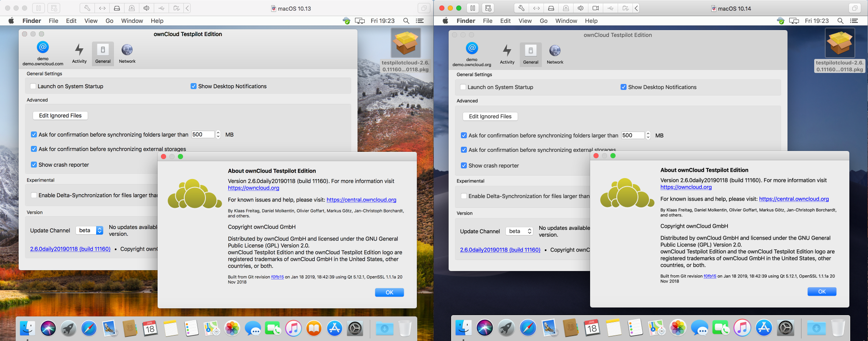The image size is (868, 341).
Task: Open Activity pane in macOS 10.14 ownCloud window
Action: pyautogui.click(x=507, y=54)
